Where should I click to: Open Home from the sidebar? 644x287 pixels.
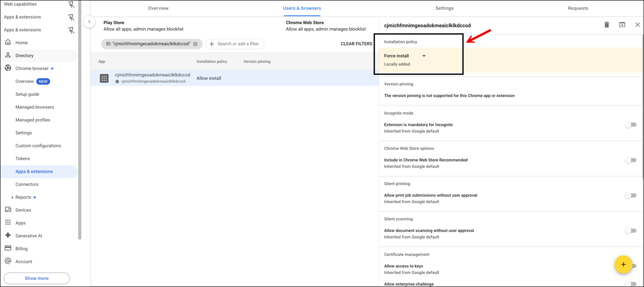(21, 42)
